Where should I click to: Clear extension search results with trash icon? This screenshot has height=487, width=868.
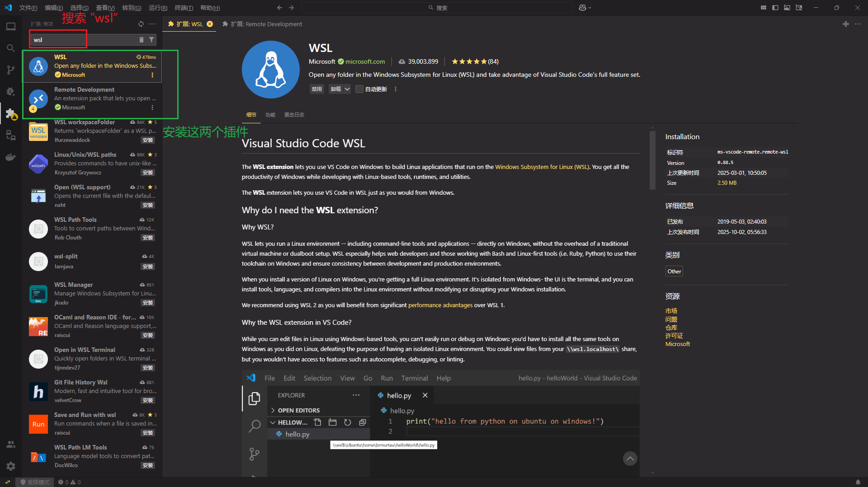point(142,40)
